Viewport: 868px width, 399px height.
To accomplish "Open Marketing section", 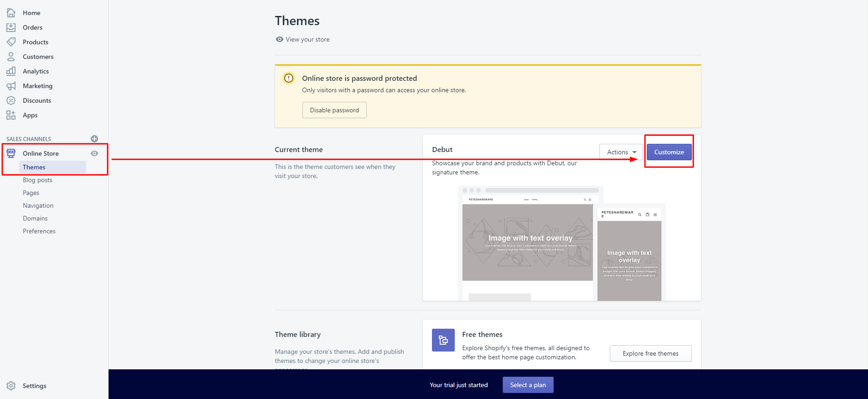I will pyautogui.click(x=38, y=86).
